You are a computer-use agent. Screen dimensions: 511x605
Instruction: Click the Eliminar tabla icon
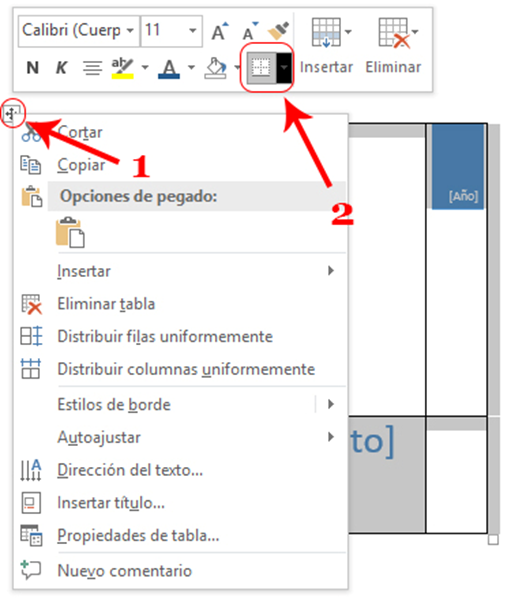31,304
